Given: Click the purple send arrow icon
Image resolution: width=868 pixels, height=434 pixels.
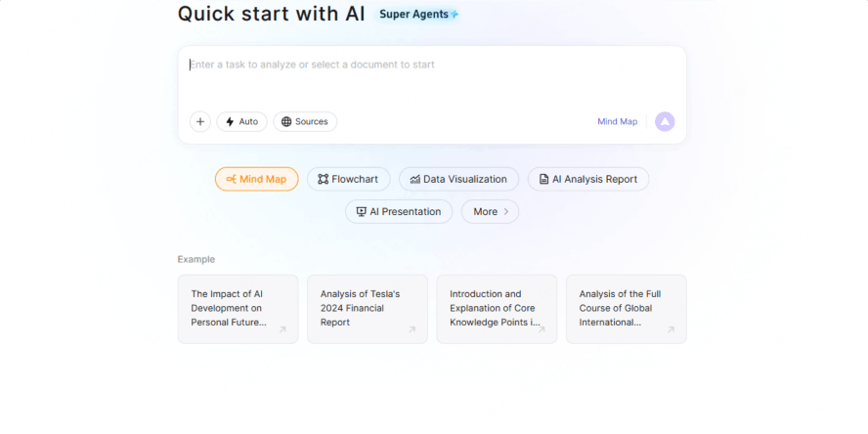Looking at the screenshot, I should pyautogui.click(x=665, y=122).
